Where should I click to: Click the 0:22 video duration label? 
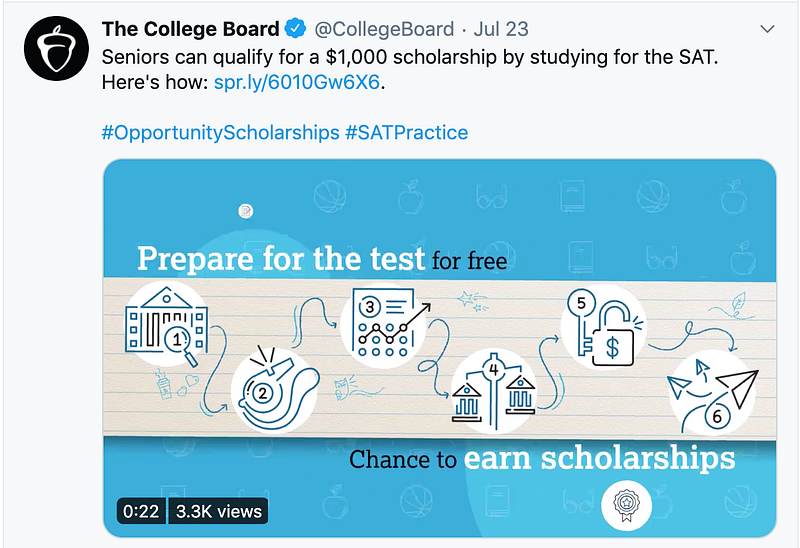coord(141,511)
